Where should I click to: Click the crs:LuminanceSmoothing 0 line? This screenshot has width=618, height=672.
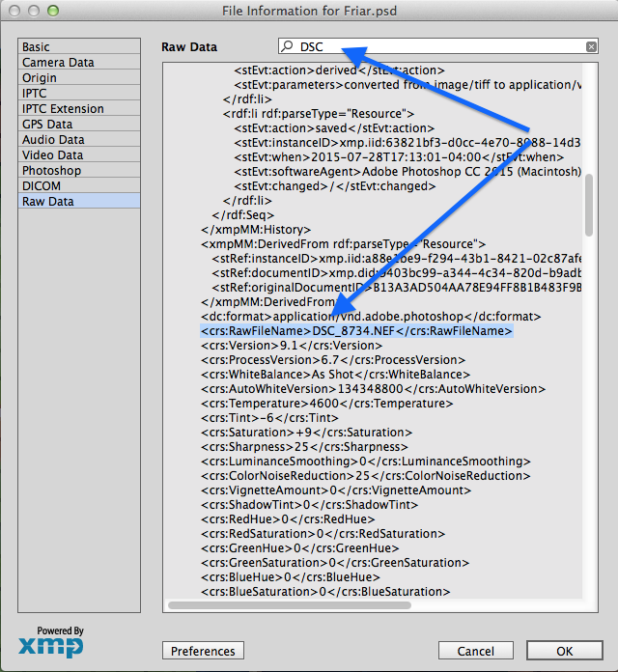(x=366, y=462)
